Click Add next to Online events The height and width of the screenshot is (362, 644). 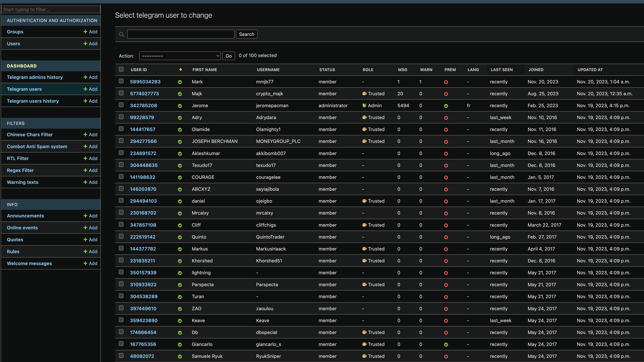click(90, 228)
